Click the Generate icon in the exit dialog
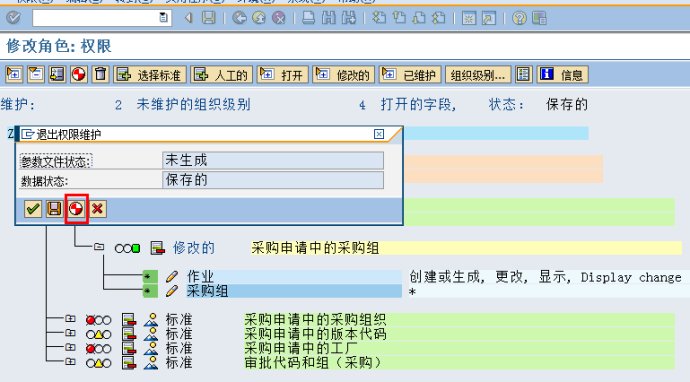 tap(76, 209)
